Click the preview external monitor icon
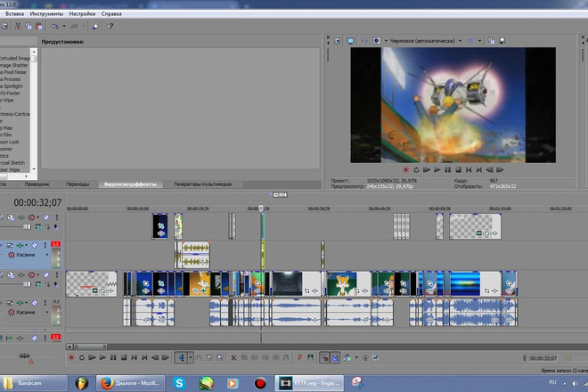Screen dimensions: 588x392 coord(350,41)
